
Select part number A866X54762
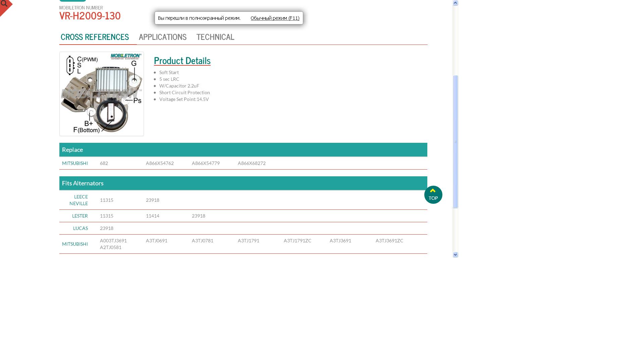coord(160,163)
